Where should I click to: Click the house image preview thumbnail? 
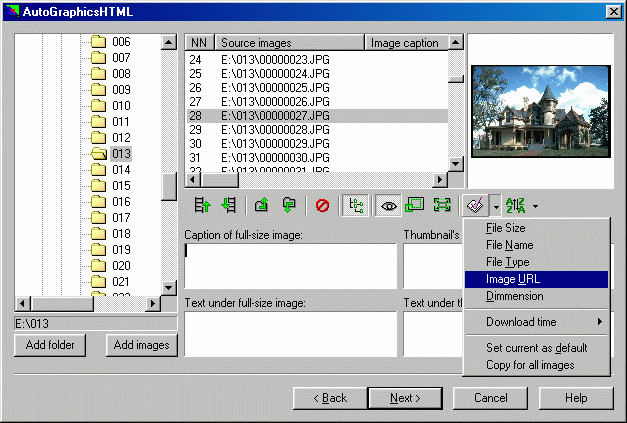[541, 111]
